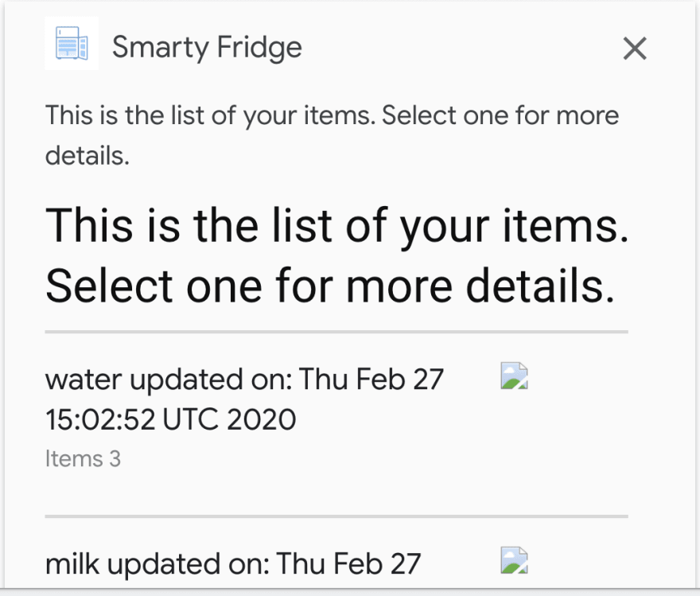
Task: Click the broken image icon beside milk
Action: point(514,560)
